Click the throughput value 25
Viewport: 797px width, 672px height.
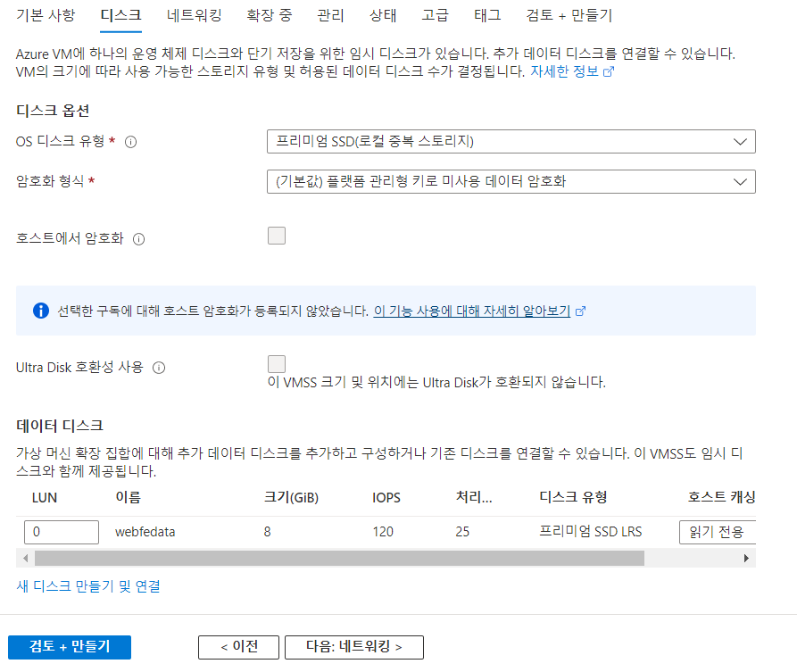click(462, 532)
